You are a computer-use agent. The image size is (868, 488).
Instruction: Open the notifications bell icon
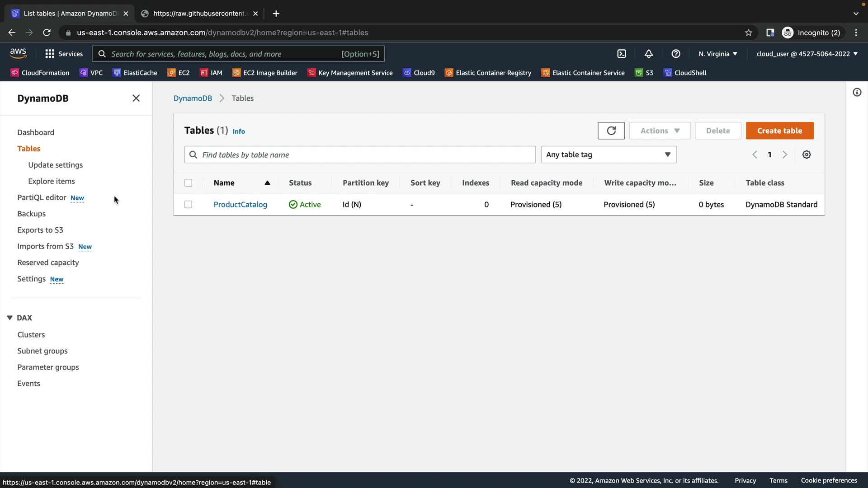(x=648, y=54)
